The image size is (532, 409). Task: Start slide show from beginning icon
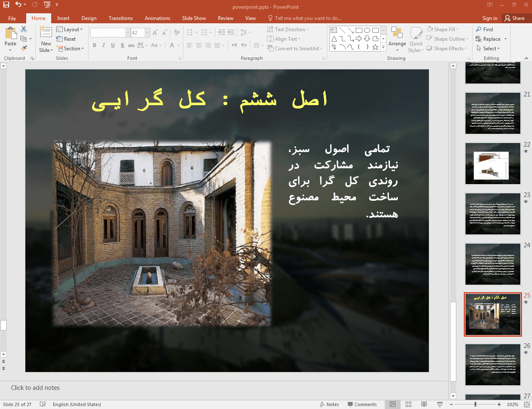(x=47, y=5)
